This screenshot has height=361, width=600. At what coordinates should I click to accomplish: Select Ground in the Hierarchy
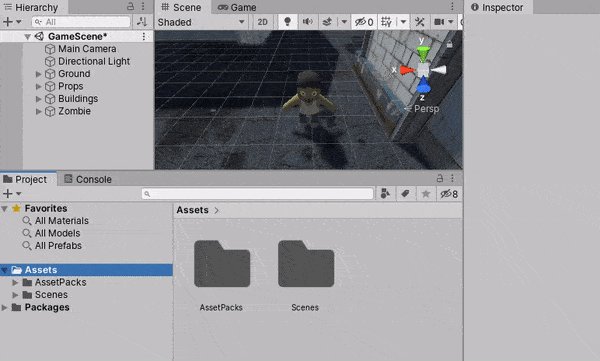coord(74,74)
